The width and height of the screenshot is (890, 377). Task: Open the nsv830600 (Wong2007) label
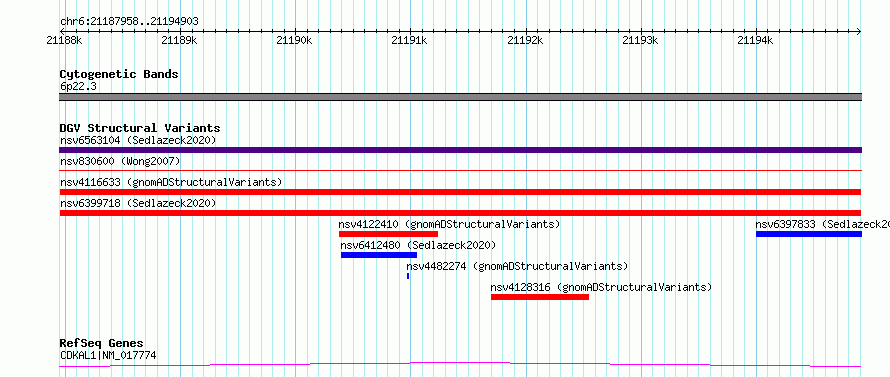tap(120, 161)
